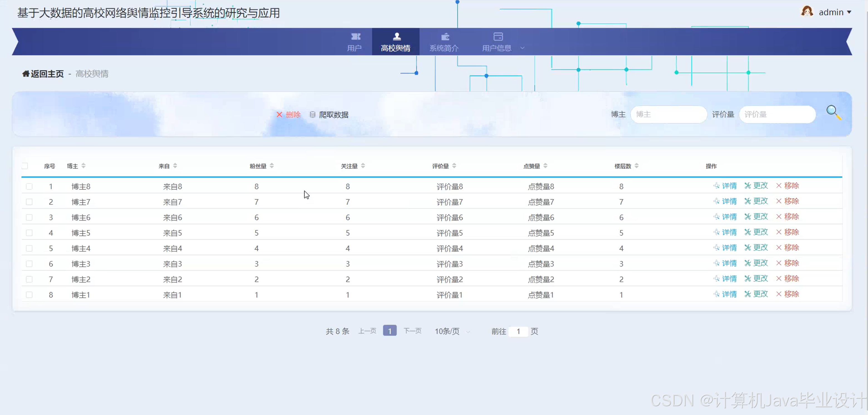Select the header checkbox to select all rows
Viewport: 868px width, 415px height.
coord(25,166)
